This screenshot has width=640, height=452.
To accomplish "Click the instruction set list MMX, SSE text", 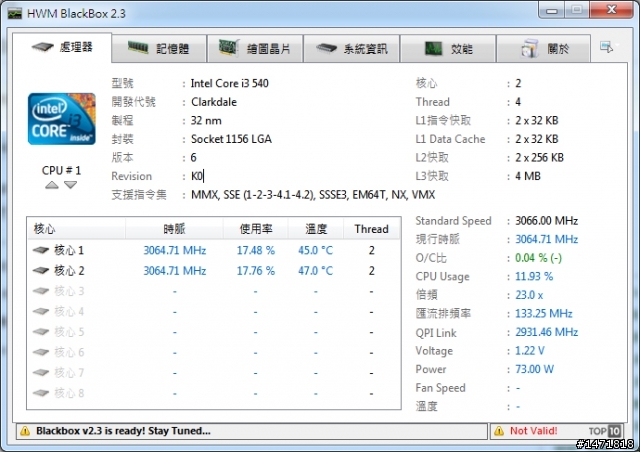I will point(313,195).
